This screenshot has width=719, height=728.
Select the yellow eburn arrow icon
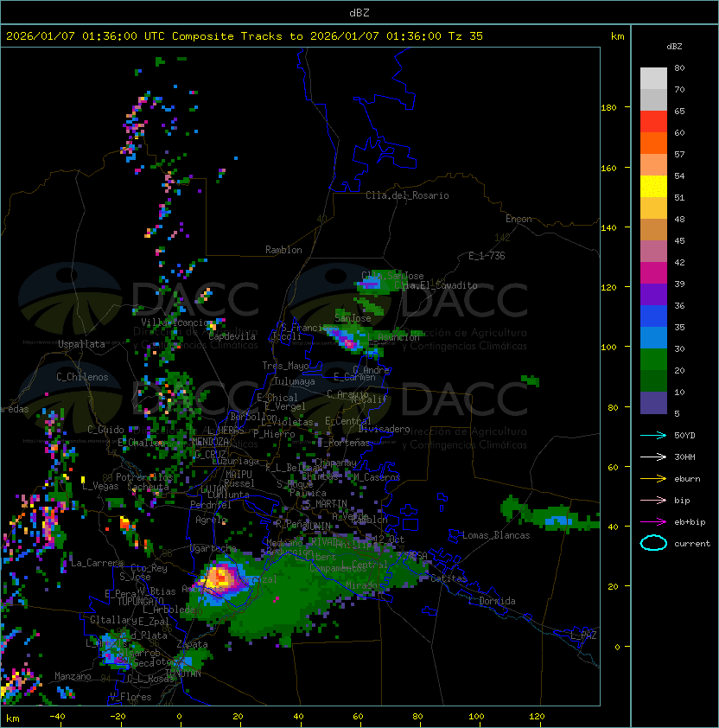coord(653,479)
